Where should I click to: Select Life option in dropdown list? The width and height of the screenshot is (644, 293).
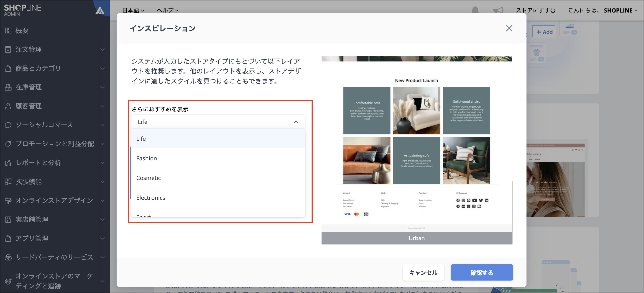coord(218,139)
